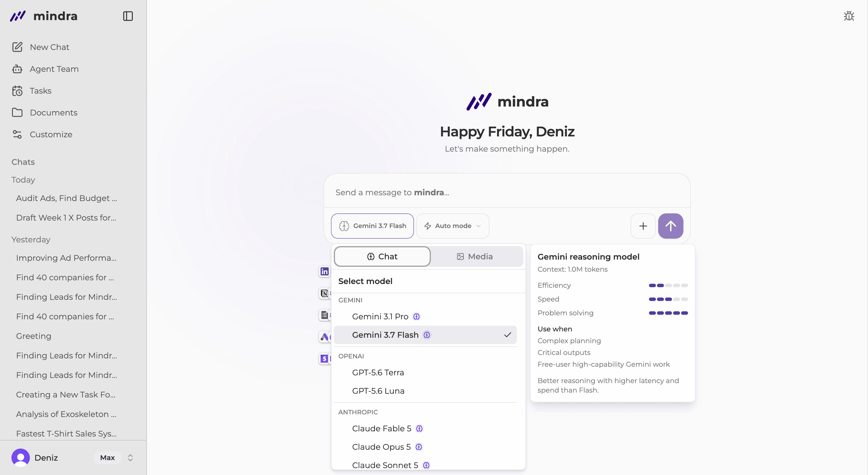The width and height of the screenshot is (868, 475).
Task: Click the Agent Team robot icon
Action: (17, 69)
